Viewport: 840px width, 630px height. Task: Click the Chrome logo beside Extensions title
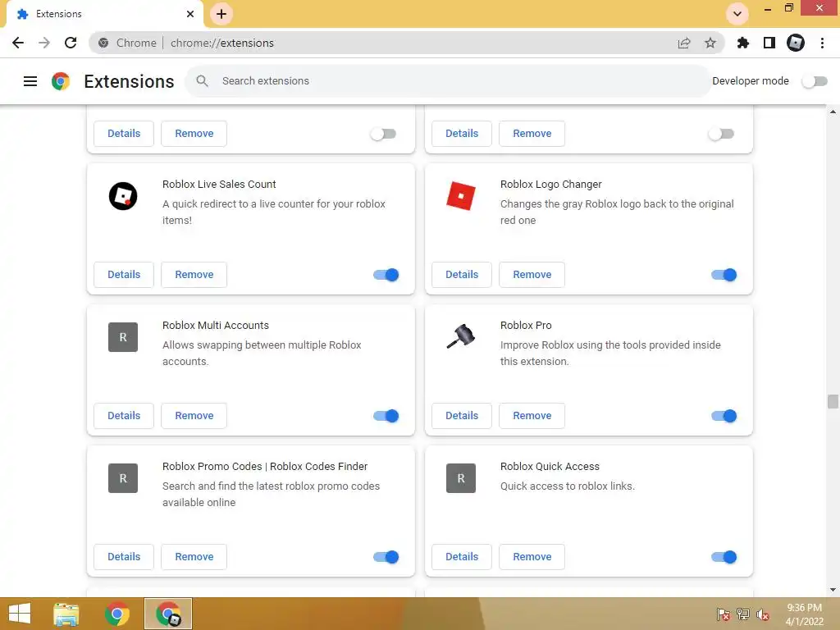(61, 81)
